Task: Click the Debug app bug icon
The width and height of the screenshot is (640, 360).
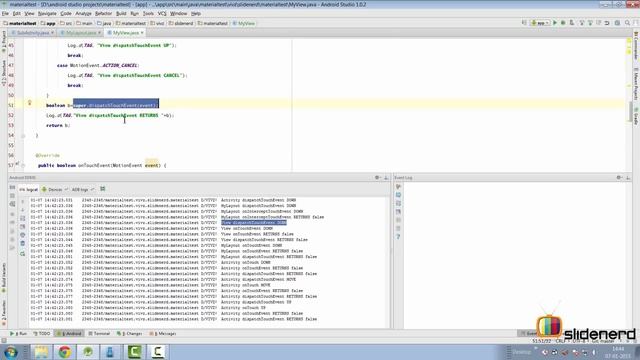Action: pos(563,23)
